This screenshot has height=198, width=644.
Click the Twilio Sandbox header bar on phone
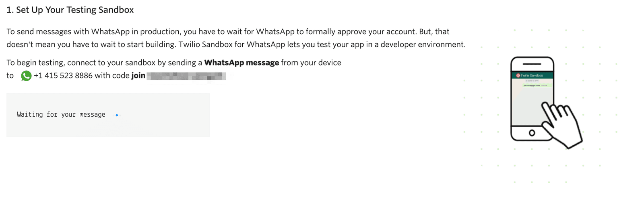[x=532, y=75]
